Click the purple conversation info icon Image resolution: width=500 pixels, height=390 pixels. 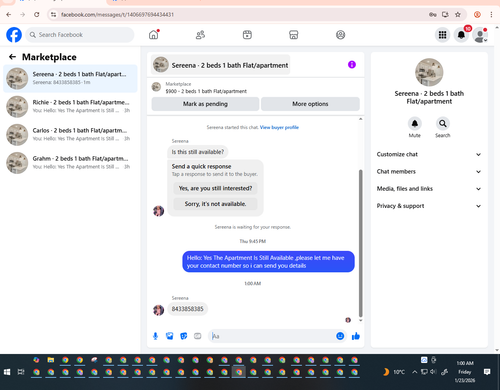click(352, 65)
